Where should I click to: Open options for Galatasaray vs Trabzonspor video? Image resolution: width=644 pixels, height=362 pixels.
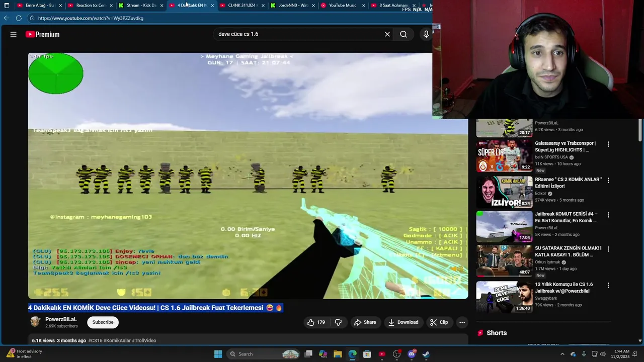click(x=608, y=144)
